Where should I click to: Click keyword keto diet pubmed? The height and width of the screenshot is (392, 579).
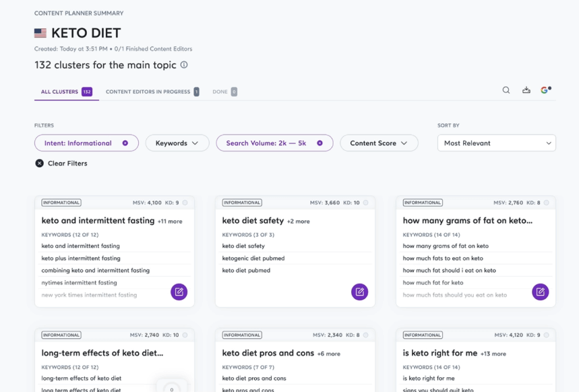point(246,271)
